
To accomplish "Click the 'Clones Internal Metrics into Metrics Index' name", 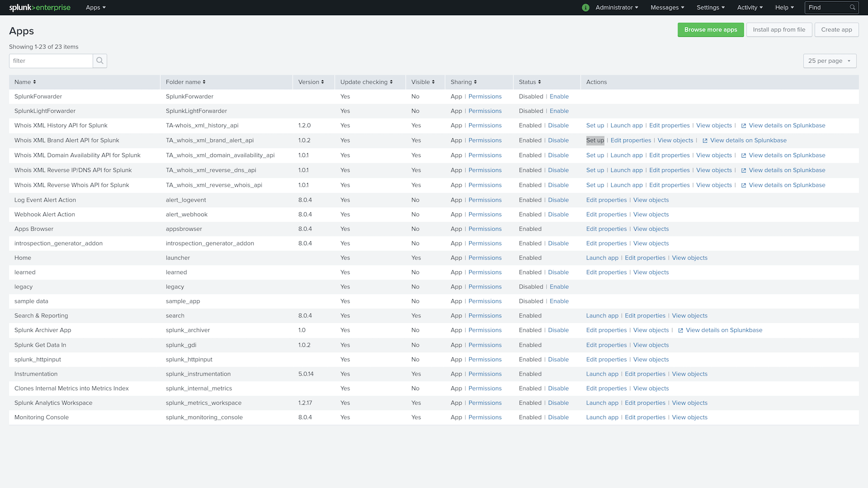I will tap(71, 388).
